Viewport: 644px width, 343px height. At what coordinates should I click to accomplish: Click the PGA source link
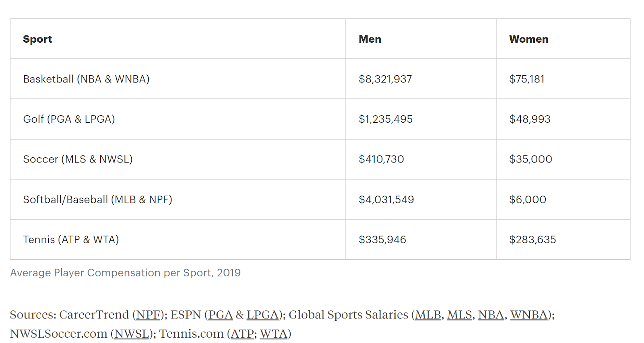point(220,315)
